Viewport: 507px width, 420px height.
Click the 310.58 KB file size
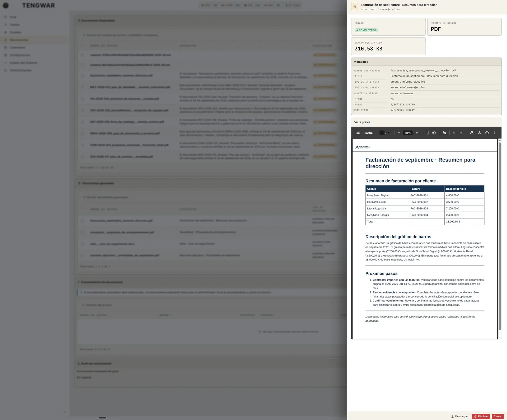coord(368,49)
